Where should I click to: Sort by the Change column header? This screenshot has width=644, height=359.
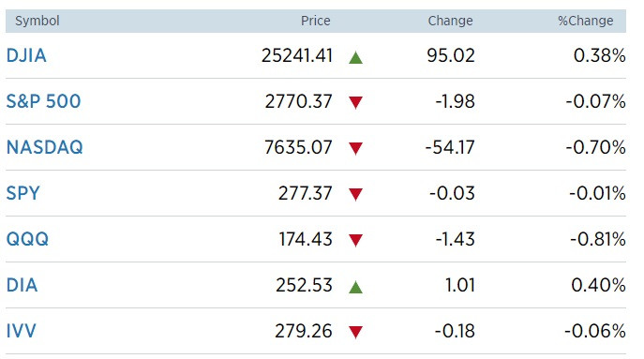click(x=450, y=21)
